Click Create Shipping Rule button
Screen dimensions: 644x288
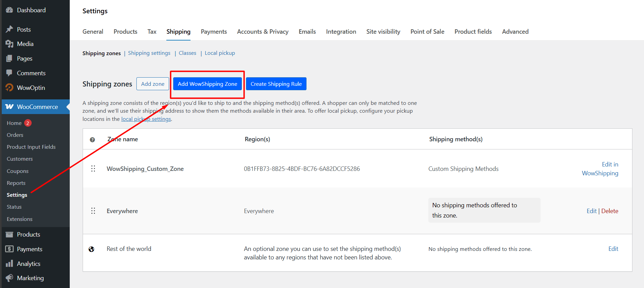tap(276, 84)
